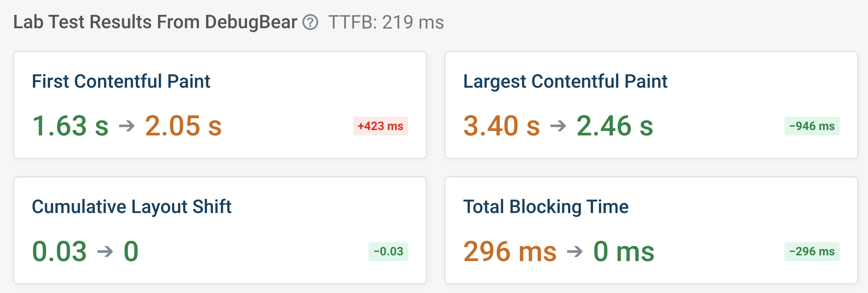The height and width of the screenshot is (293, 868).
Task: Click the orange 2.05 s value
Action: tap(183, 126)
